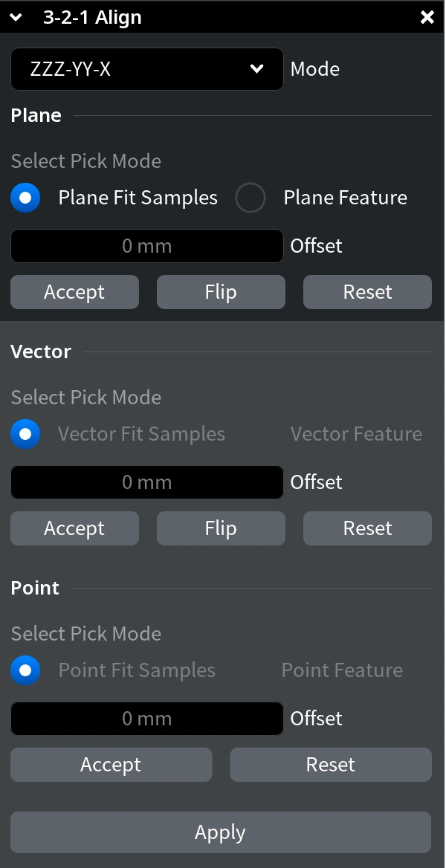Select Plane Feature radio button
The height and width of the screenshot is (868, 446).
(x=251, y=198)
